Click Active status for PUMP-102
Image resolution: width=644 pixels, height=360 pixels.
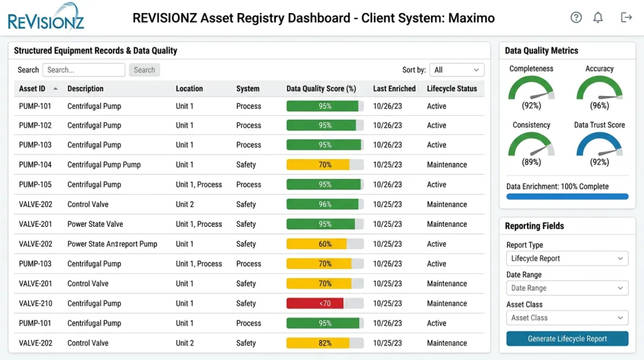coord(436,125)
